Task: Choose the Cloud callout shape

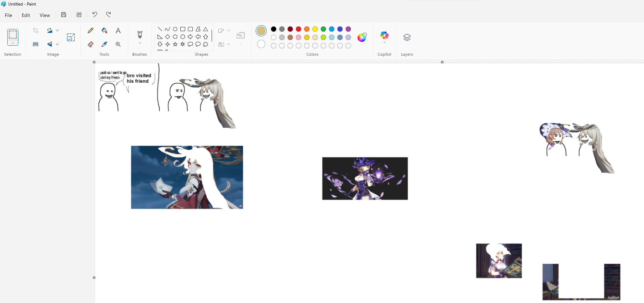Action: tap(206, 44)
